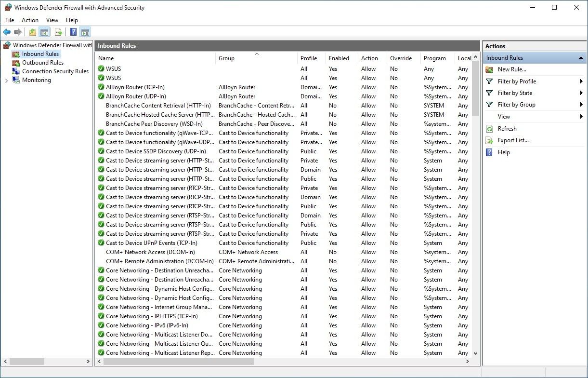The image size is (588, 378).
Task: Open the View submenu in Actions pane
Action: tap(534, 117)
